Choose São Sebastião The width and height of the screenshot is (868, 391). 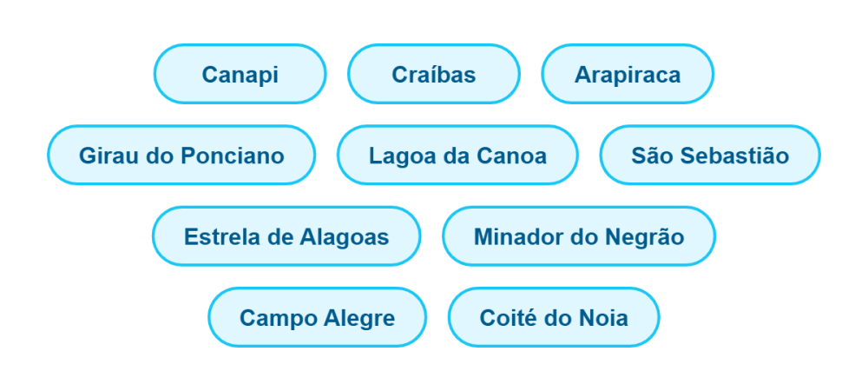point(709,156)
